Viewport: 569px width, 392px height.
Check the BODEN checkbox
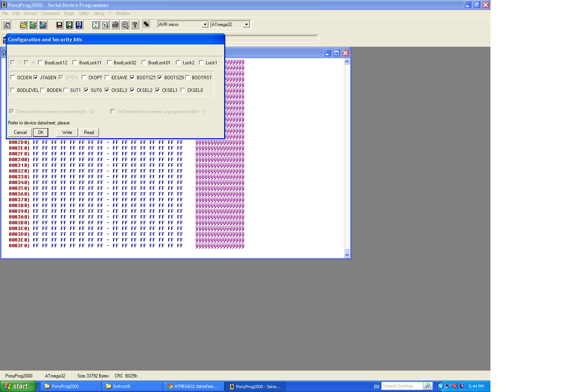tap(43, 90)
